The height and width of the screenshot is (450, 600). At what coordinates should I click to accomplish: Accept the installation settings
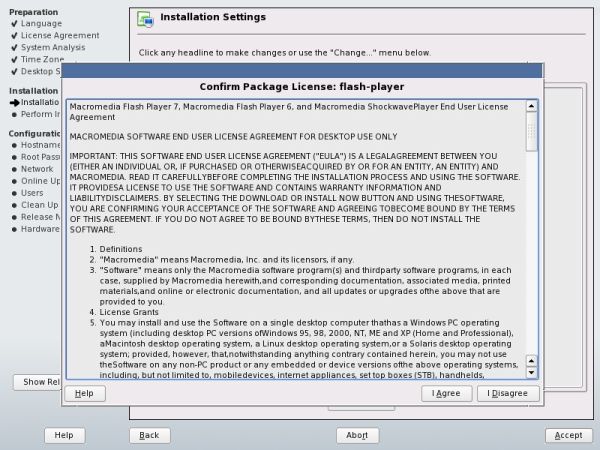(x=569, y=435)
